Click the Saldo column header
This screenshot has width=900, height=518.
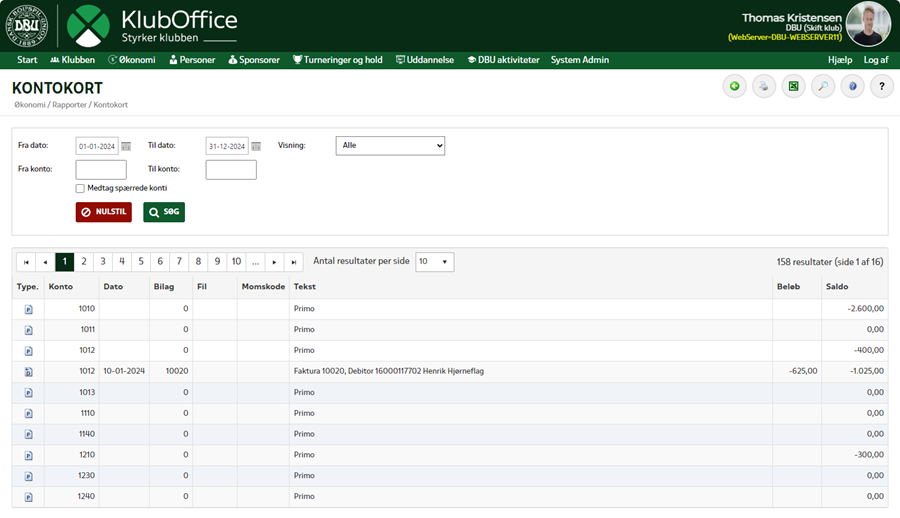(837, 287)
